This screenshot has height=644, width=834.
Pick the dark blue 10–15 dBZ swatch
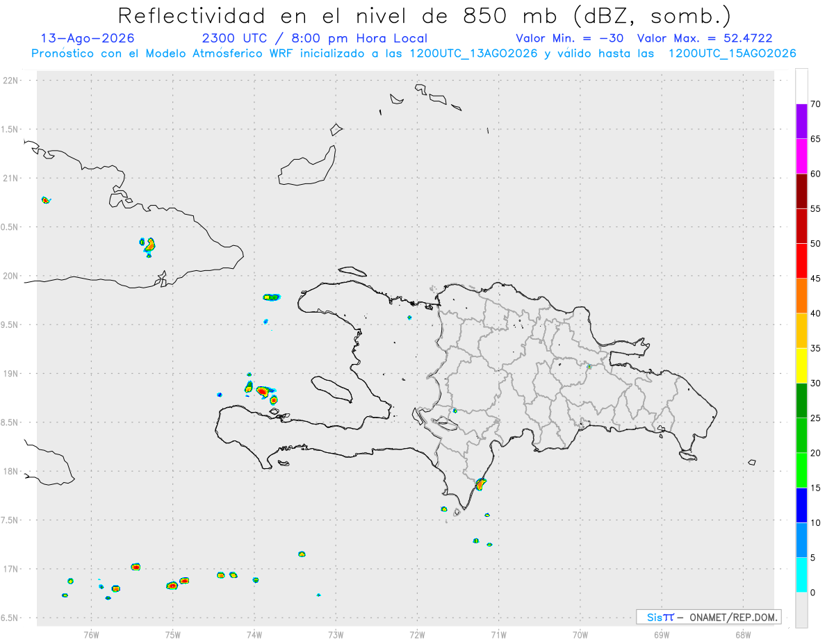[801, 505]
